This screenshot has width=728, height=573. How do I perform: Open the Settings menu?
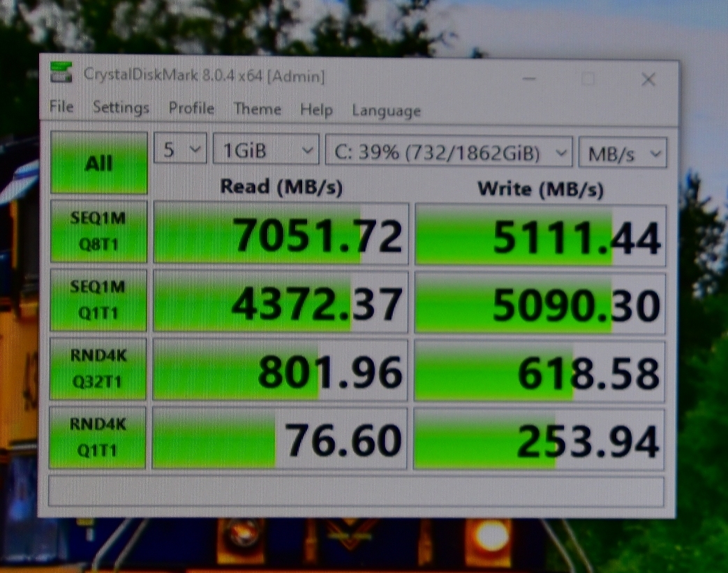pyautogui.click(x=121, y=107)
